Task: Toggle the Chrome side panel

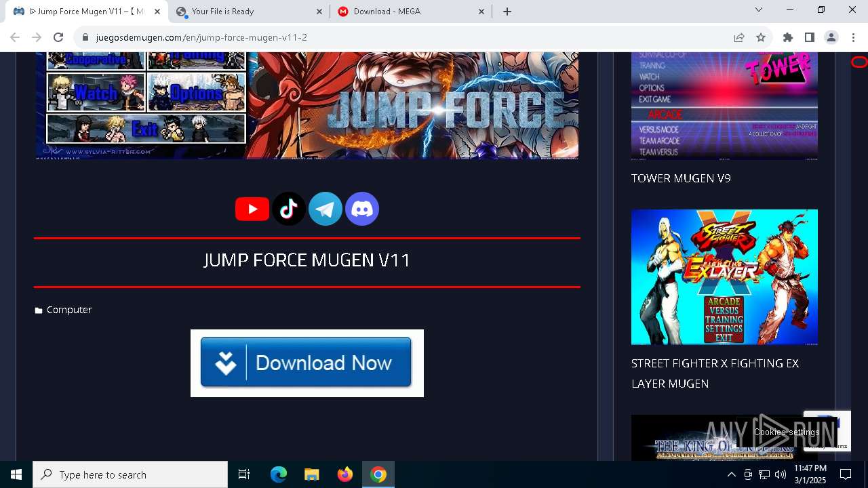Action: coord(810,37)
